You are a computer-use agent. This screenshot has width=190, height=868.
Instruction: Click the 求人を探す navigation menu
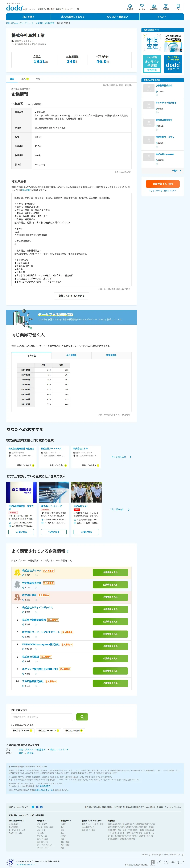coord(28,17)
